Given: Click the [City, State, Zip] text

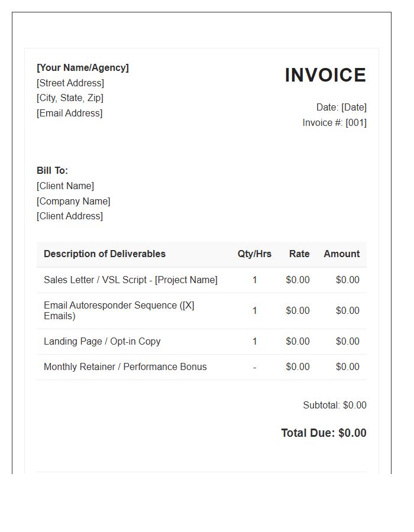Looking at the screenshot, I should pos(70,98).
